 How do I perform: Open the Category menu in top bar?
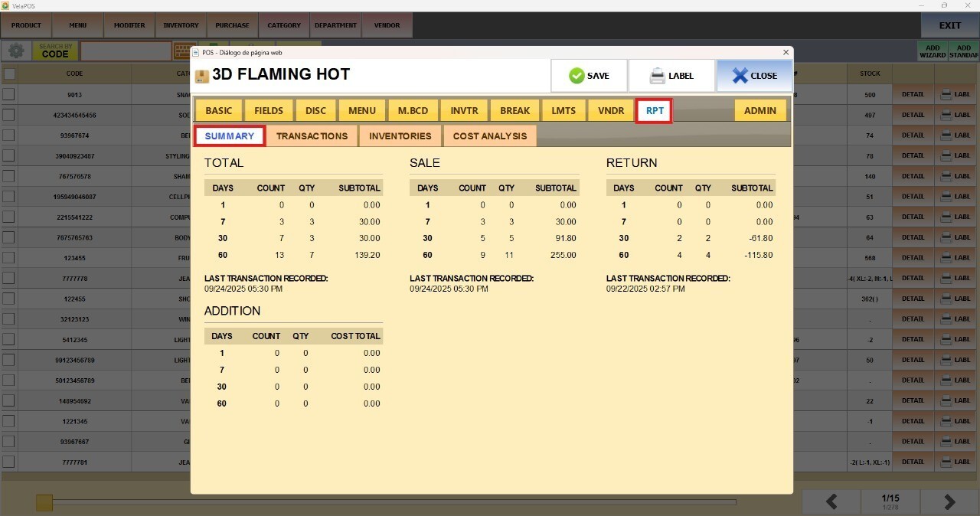[x=284, y=25]
